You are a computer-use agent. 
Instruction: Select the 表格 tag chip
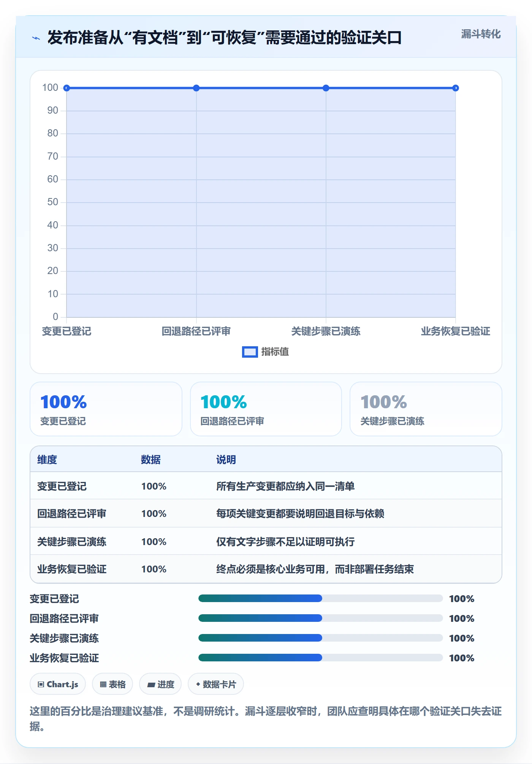(112, 684)
